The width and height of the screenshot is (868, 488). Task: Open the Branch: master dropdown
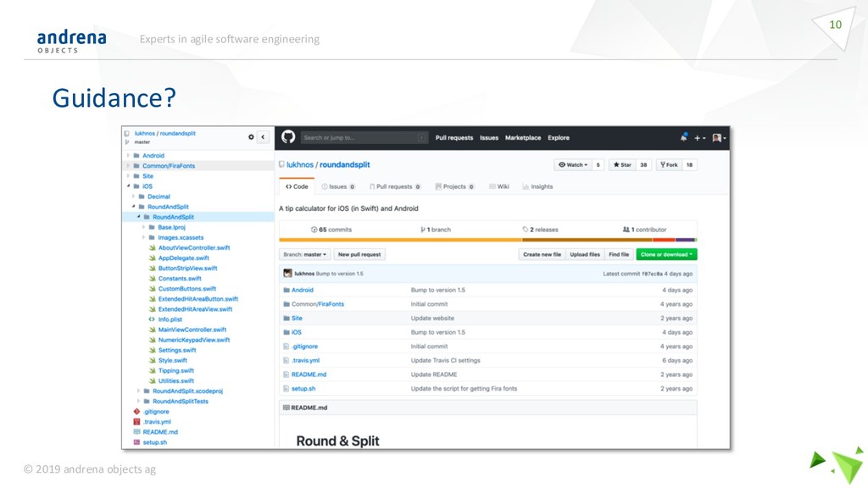(x=305, y=254)
